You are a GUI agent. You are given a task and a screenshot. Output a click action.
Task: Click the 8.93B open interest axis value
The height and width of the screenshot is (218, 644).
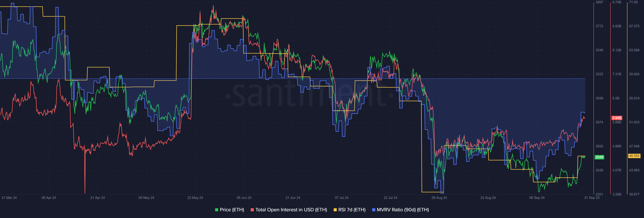pyautogui.click(x=617, y=26)
